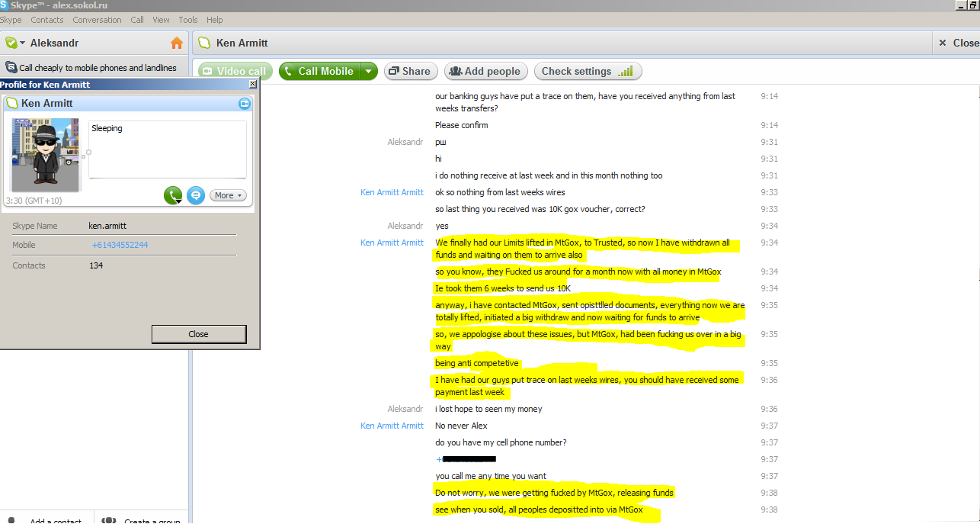Click the blue chat bubble button in profile
The width and height of the screenshot is (980, 524).
(196, 195)
